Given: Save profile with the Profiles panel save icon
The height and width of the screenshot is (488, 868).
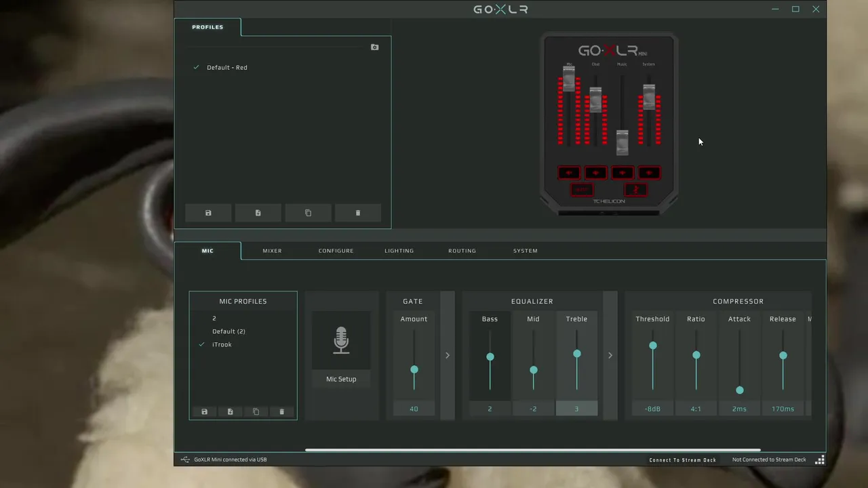Looking at the screenshot, I should (208, 213).
